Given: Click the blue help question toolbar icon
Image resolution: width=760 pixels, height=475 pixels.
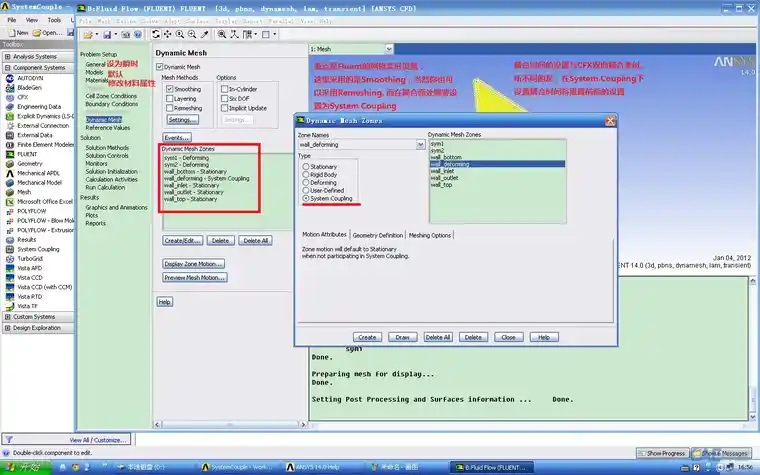Looking at the screenshot, I should click(x=138, y=34).
